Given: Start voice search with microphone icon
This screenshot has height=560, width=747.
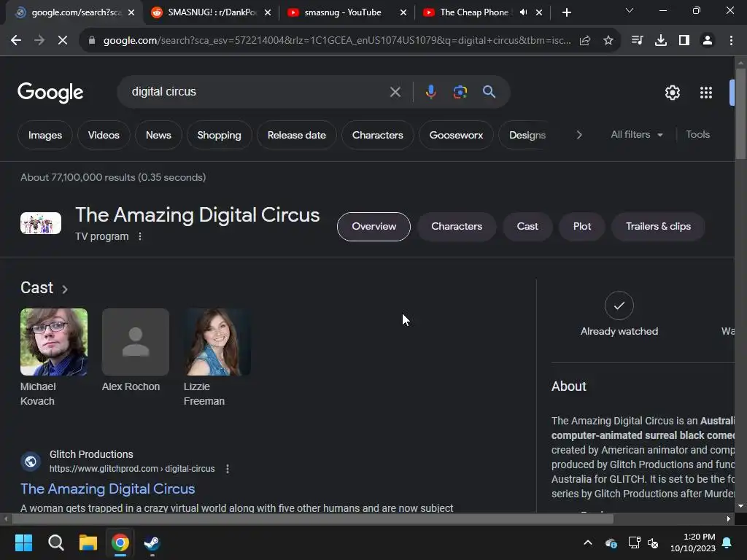Looking at the screenshot, I should point(430,92).
